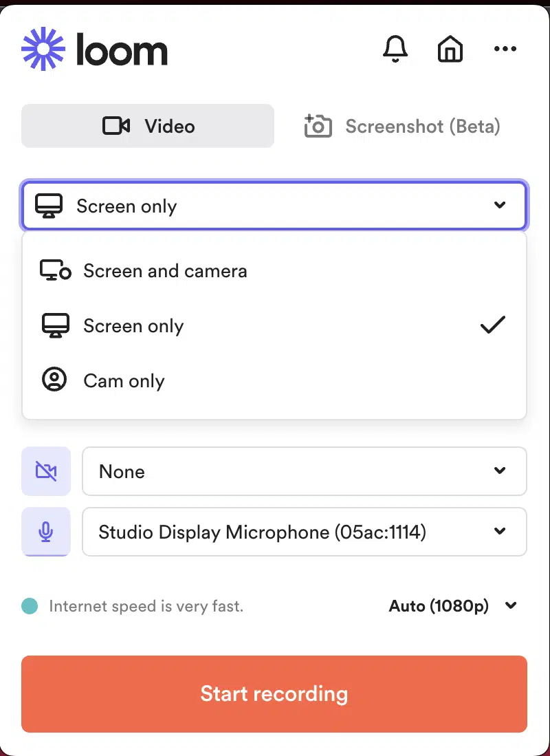The width and height of the screenshot is (550, 756).
Task: Choose Screen and camera option
Action: pos(274,271)
